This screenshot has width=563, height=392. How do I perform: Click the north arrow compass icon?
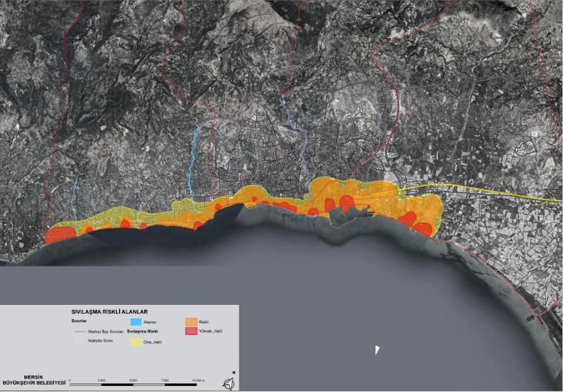[x=230, y=382]
